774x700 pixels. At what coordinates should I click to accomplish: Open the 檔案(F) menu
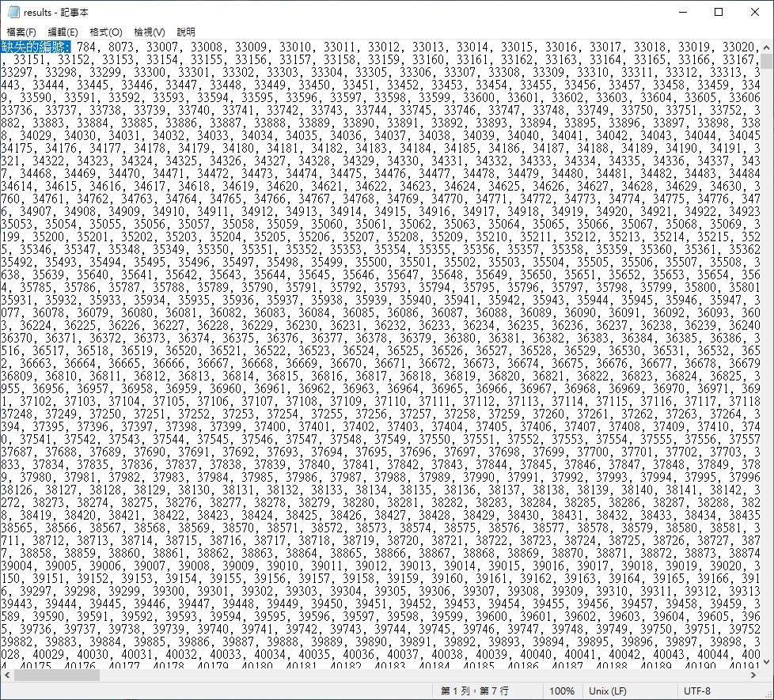pyautogui.click(x=21, y=32)
